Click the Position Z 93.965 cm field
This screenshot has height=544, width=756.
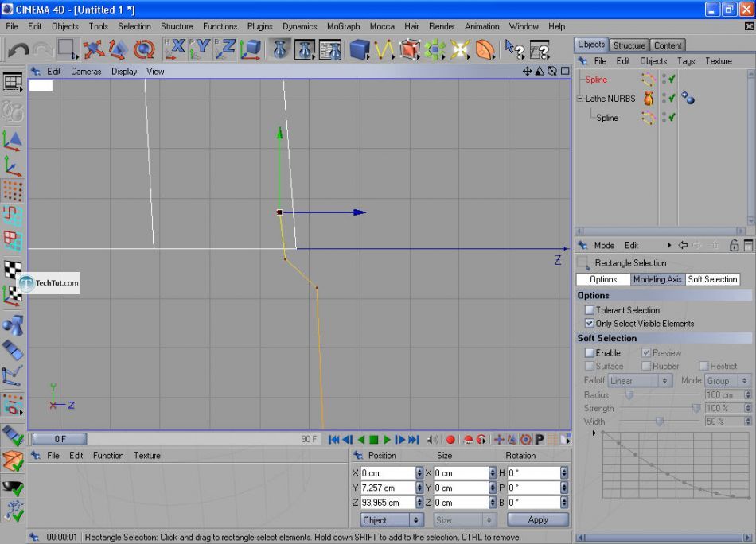tap(388, 503)
